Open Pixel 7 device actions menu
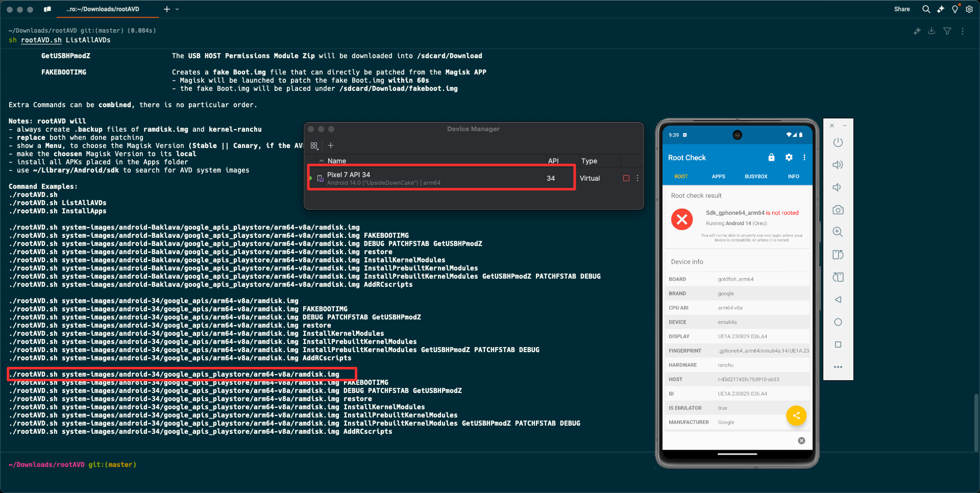The image size is (980, 493). [x=638, y=178]
